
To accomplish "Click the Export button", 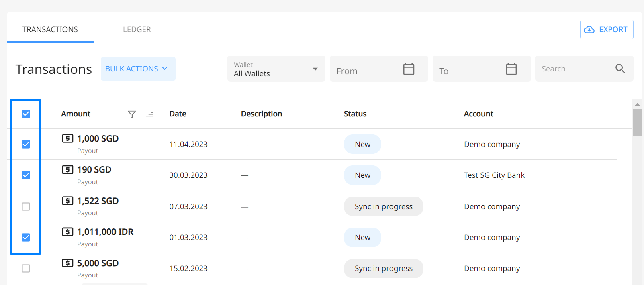I will coord(606,30).
